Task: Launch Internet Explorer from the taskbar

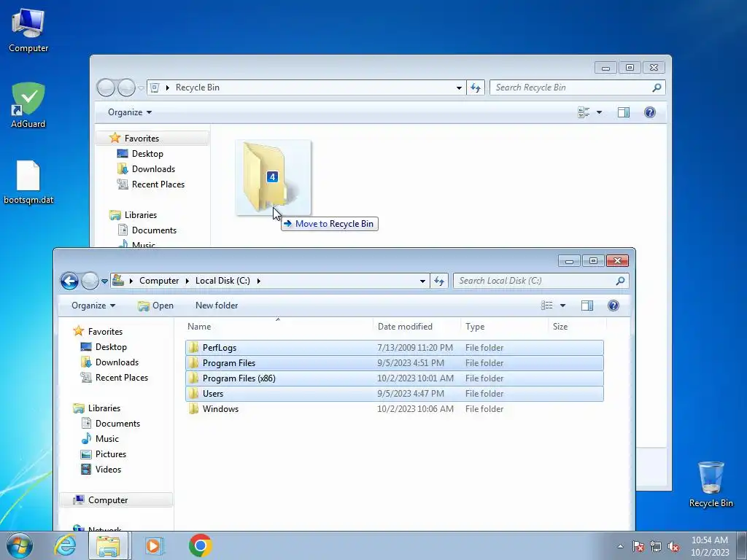Action: (65, 545)
